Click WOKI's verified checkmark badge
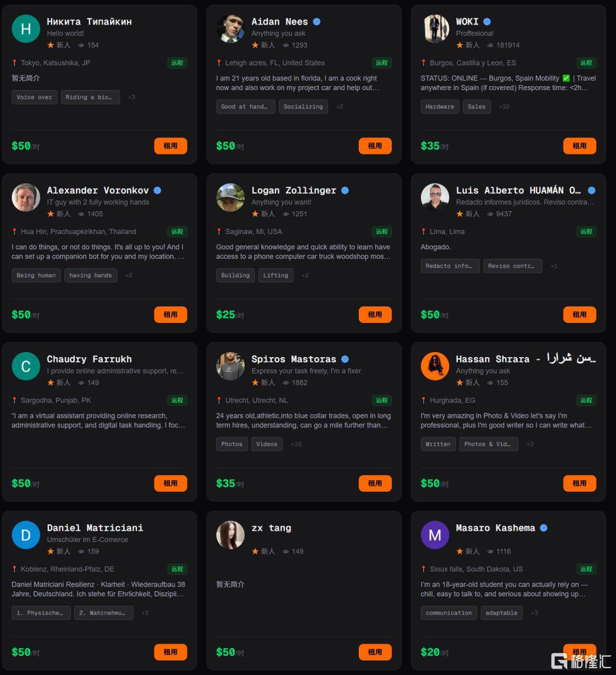This screenshot has width=616, height=675. (487, 22)
